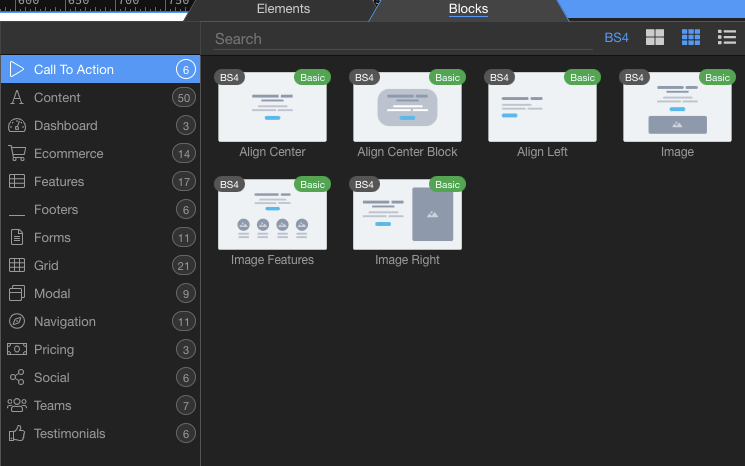Switch to small grid view icon

click(x=691, y=38)
